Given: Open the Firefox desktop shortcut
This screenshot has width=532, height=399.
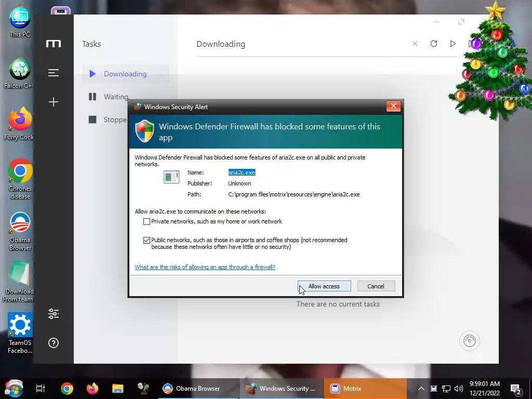Looking at the screenshot, I should pyautogui.click(x=19, y=124).
